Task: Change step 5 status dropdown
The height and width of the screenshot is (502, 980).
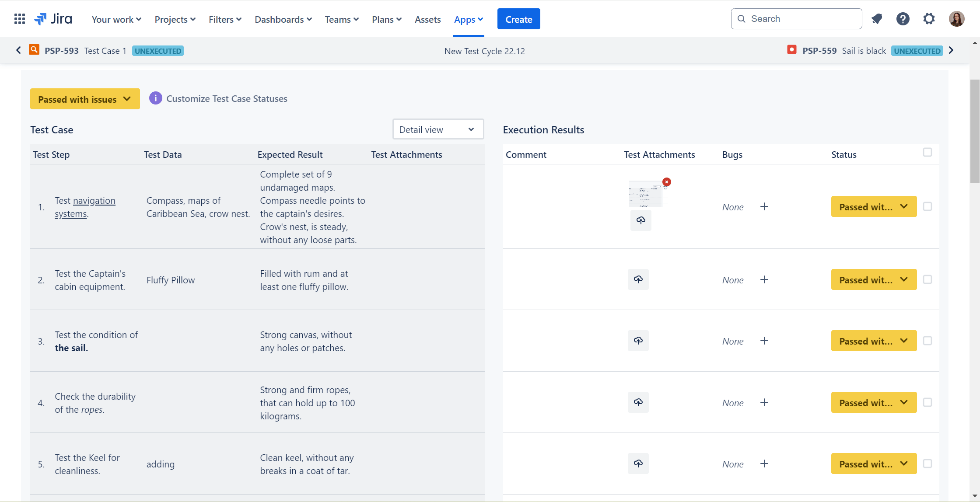Action: tap(874, 464)
